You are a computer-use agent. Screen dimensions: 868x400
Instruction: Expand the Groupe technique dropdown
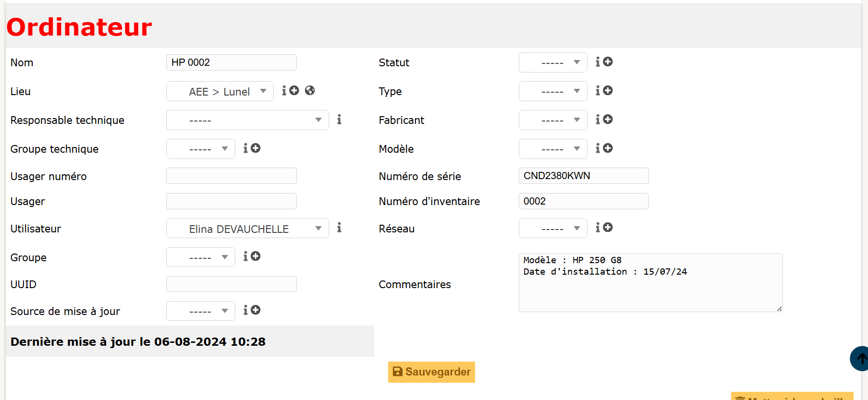click(200, 149)
